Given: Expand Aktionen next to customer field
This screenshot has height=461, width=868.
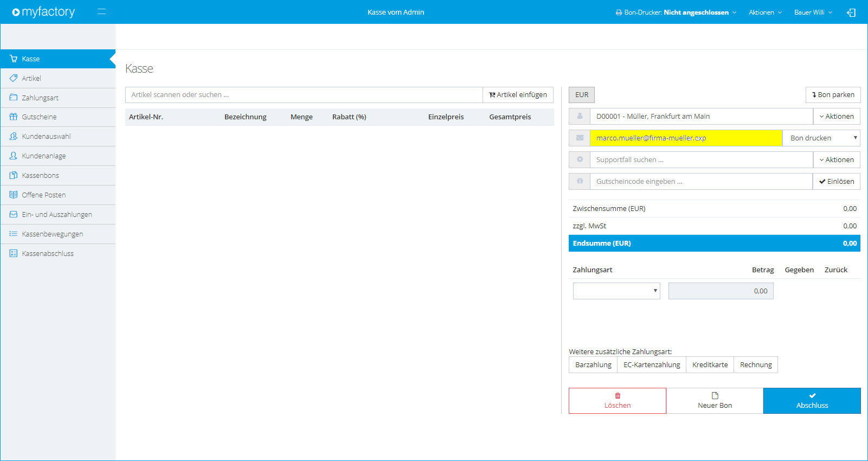Looking at the screenshot, I should coord(837,116).
